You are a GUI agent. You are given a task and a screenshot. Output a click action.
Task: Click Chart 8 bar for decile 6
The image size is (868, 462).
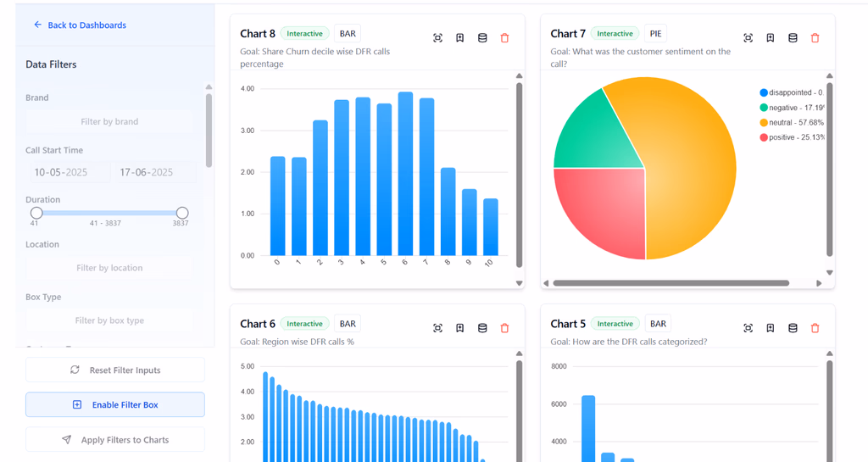(406, 174)
